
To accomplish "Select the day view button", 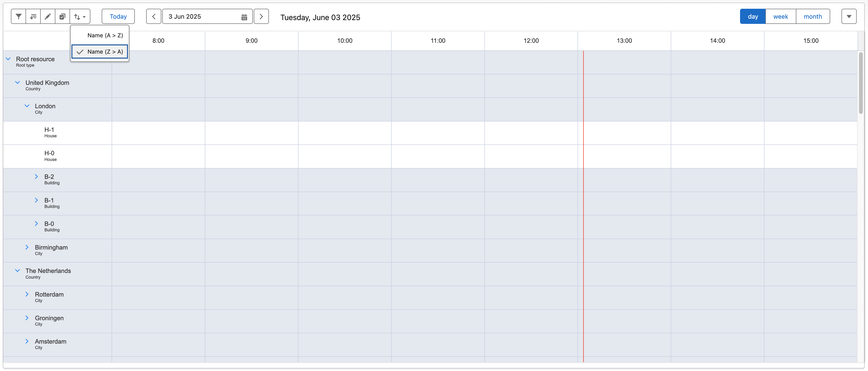I will [752, 16].
